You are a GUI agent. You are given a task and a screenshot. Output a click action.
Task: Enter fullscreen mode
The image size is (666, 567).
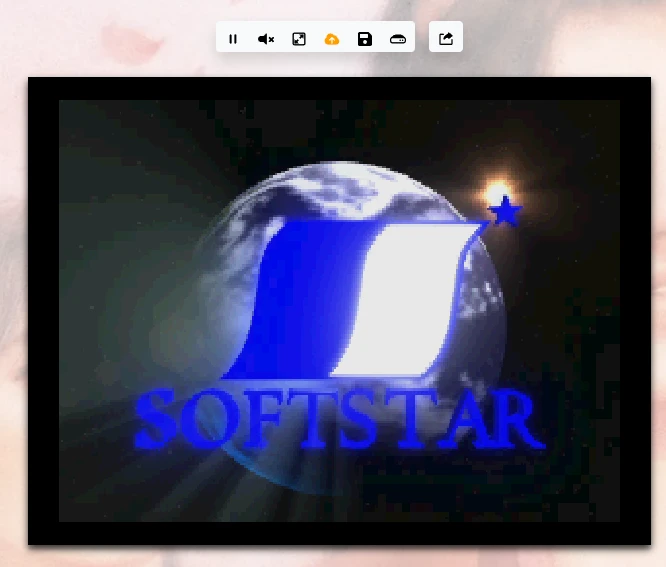click(x=299, y=39)
